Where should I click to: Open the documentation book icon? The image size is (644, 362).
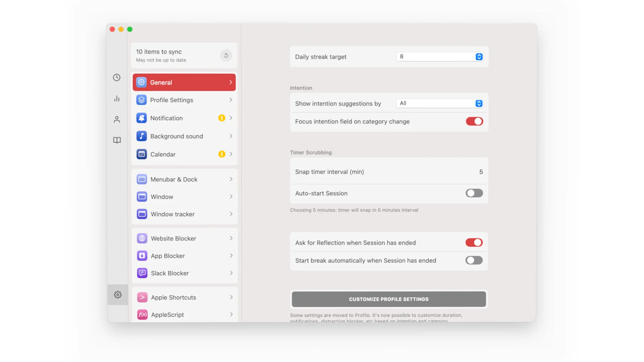(x=117, y=140)
